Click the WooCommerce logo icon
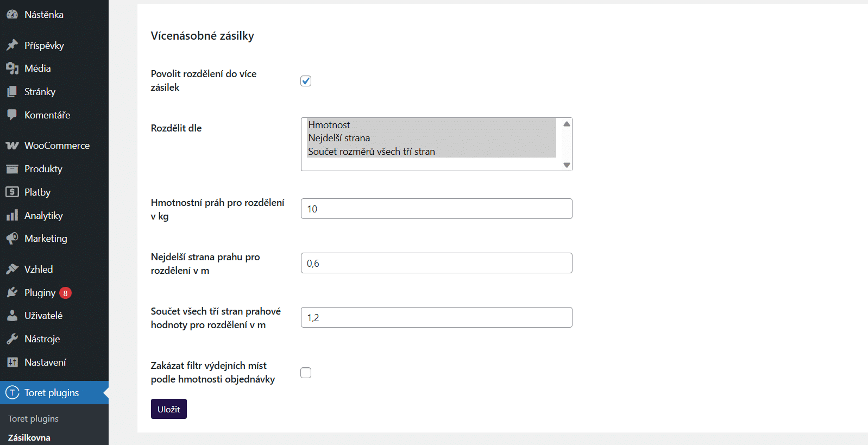Image resolution: width=868 pixels, height=445 pixels. [x=12, y=146]
